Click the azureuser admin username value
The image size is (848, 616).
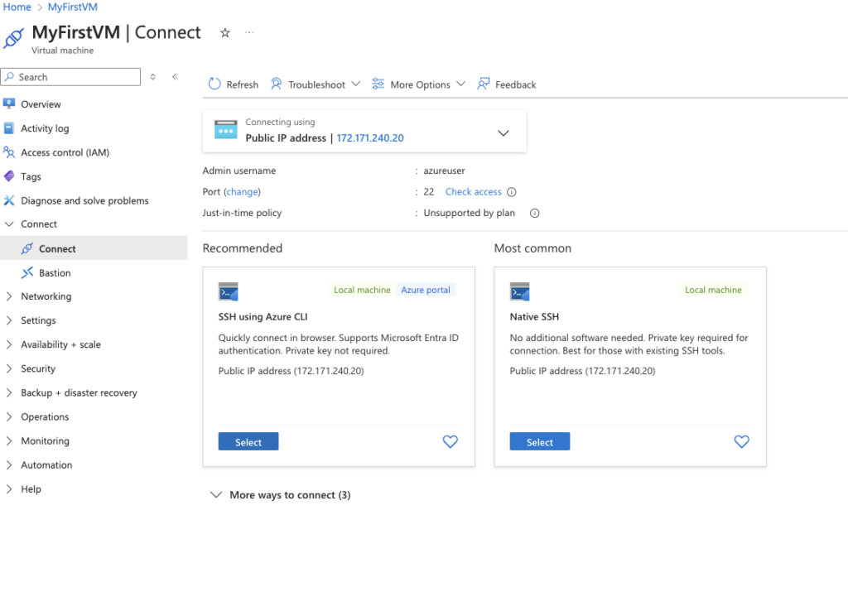[444, 171]
